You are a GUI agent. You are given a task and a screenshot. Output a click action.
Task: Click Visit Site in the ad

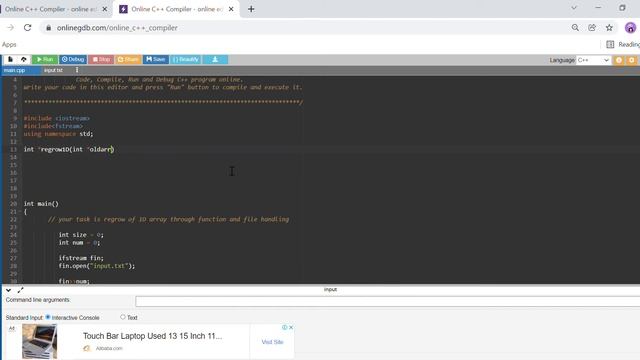[x=272, y=342]
